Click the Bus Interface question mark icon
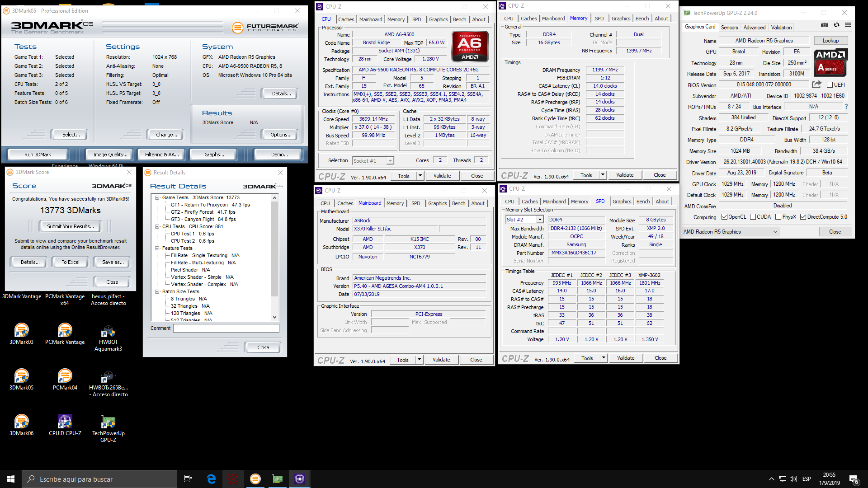The height and width of the screenshot is (488, 868). click(x=846, y=107)
